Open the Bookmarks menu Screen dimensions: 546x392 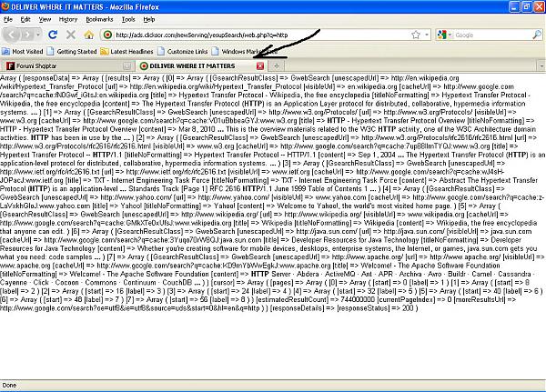pyautogui.click(x=99, y=19)
